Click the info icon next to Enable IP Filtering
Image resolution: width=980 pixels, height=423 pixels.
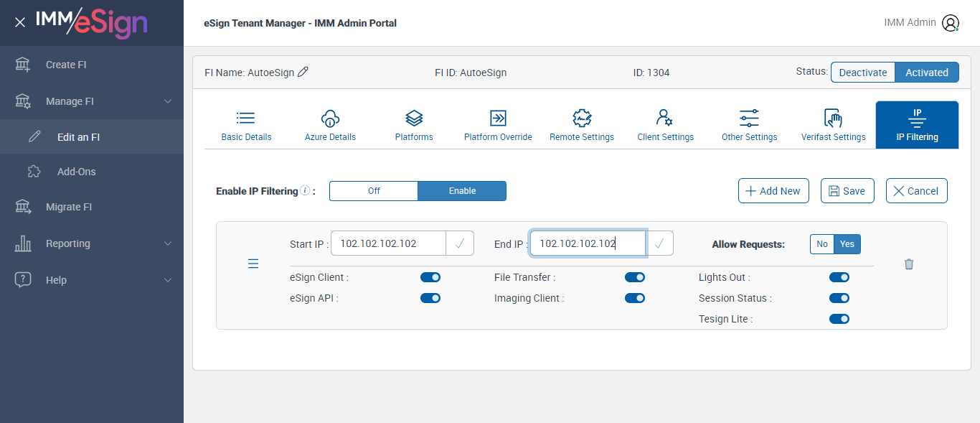pyautogui.click(x=305, y=191)
